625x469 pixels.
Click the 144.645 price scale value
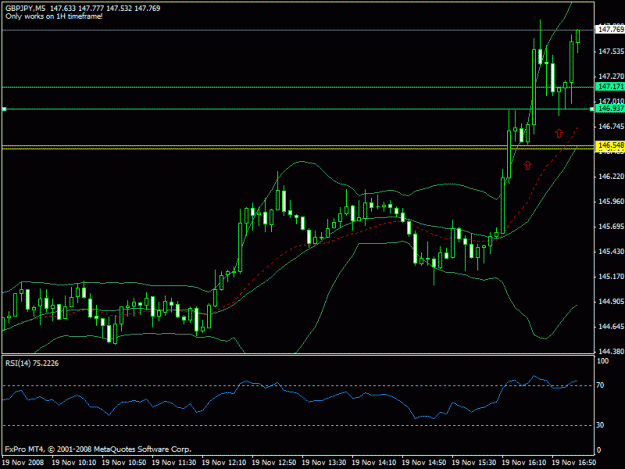point(611,326)
